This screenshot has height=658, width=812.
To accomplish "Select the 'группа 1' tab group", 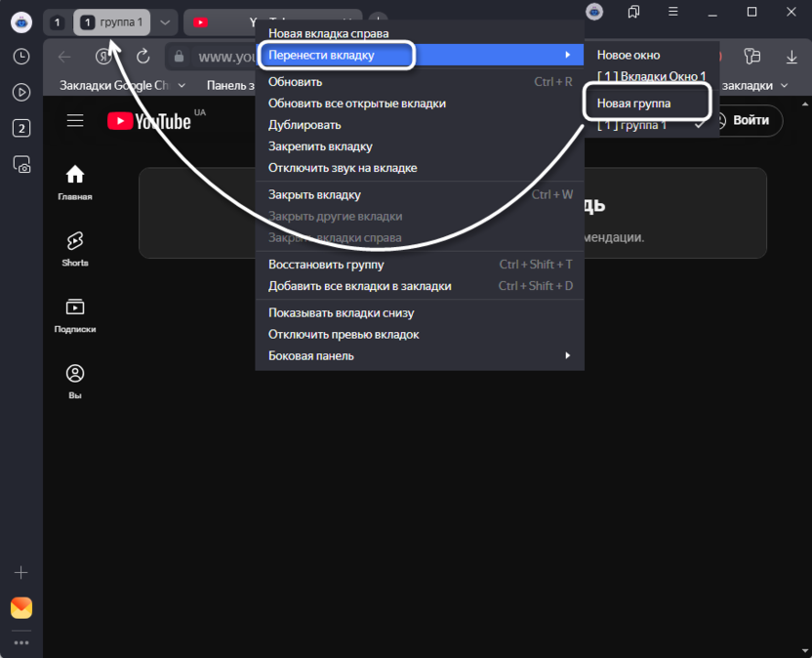I will point(112,22).
